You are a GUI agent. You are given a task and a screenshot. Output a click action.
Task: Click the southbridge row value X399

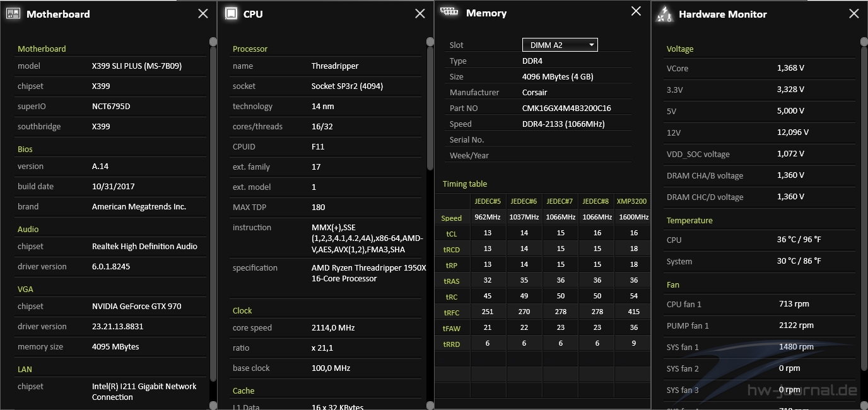click(x=101, y=126)
